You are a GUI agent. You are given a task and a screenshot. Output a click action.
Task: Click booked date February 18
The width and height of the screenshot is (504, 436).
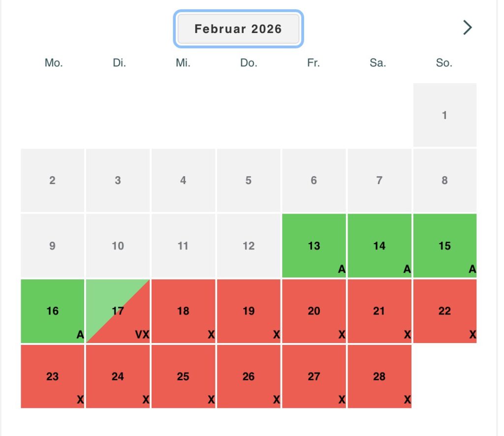[x=183, y=311]
